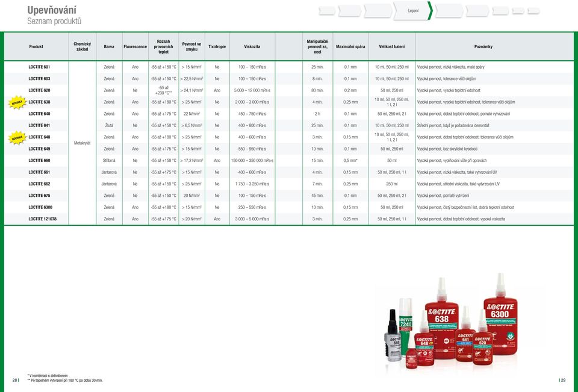
Task: Click the NOVINKA badge beside LOCTITE 638
Action: point(17,102)
